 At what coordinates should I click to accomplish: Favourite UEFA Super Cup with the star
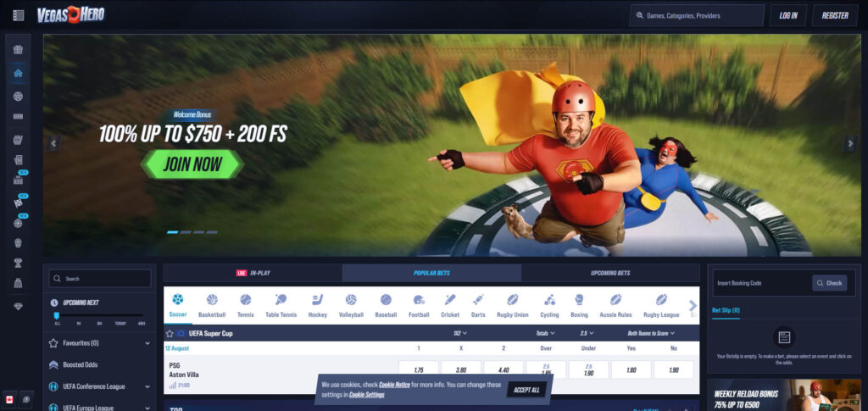point(170,334)
